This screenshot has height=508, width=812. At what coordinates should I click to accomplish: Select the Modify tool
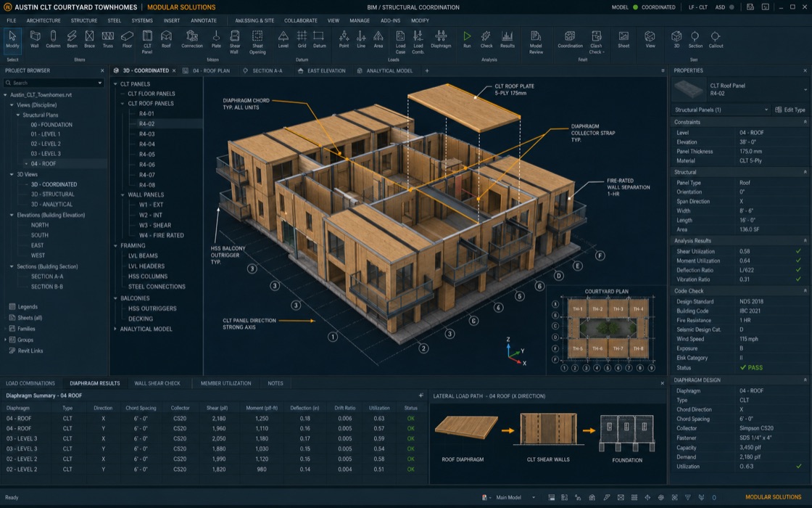12,40
